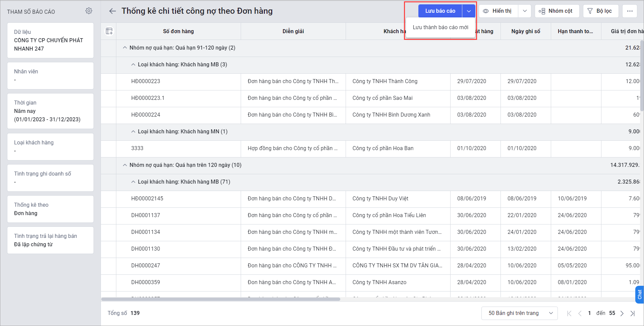The image size is (644, 326).
Task: Jump to the last page of records
Action: 633,313
